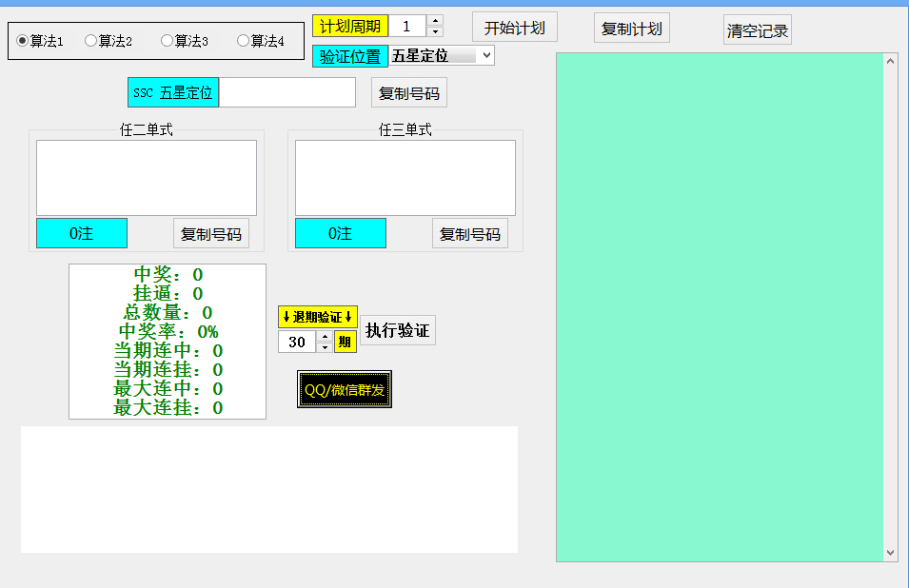This screenshot has width=909, height=588.
Task: Click the yellow 计划周期 label
Action: click(x=350, y=26)
